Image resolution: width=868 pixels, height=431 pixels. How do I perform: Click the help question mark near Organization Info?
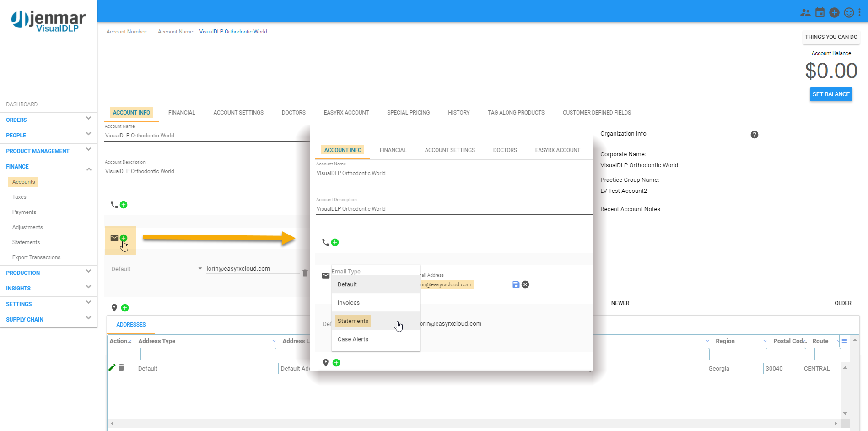point(755,135)
